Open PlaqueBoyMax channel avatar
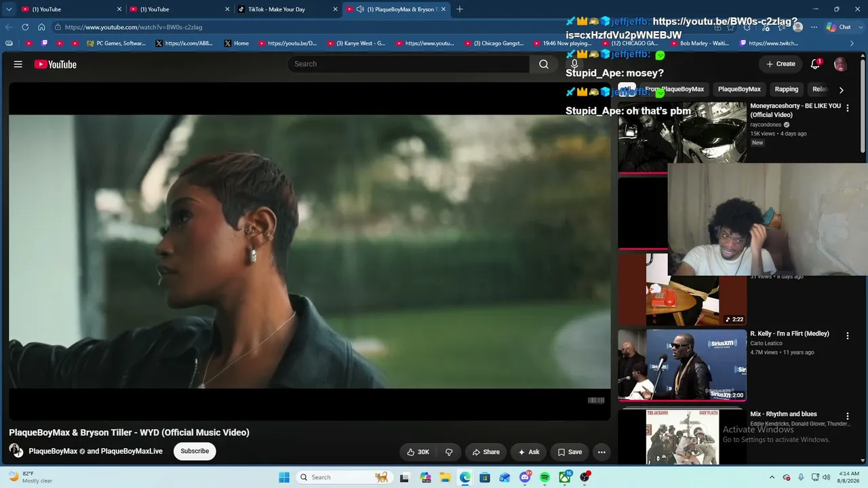The height and width of the screenshot is (488, 868). (16, 451)
